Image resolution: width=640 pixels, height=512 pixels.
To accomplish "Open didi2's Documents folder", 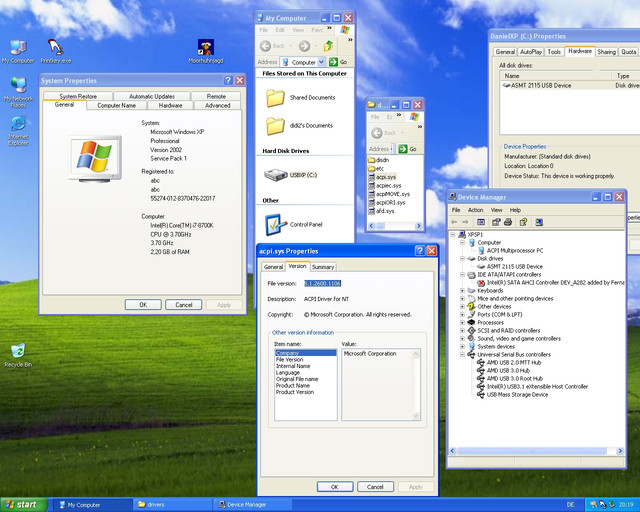I will point(300,126).
